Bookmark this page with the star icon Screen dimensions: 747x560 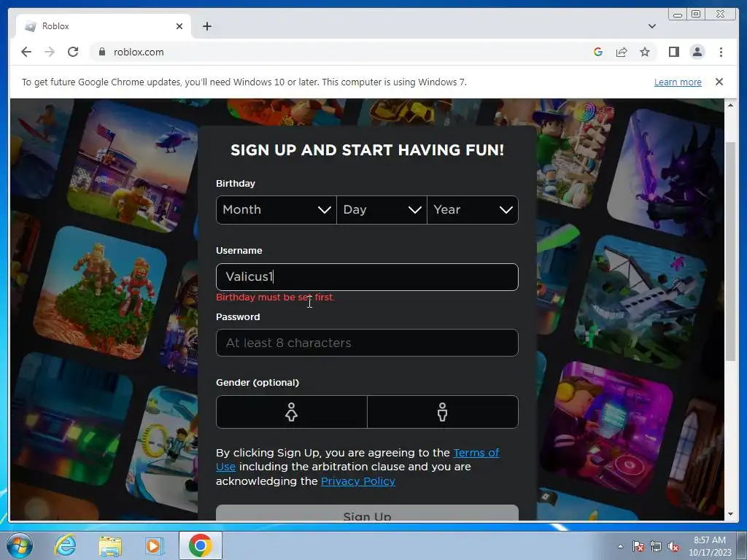point(645,52)
